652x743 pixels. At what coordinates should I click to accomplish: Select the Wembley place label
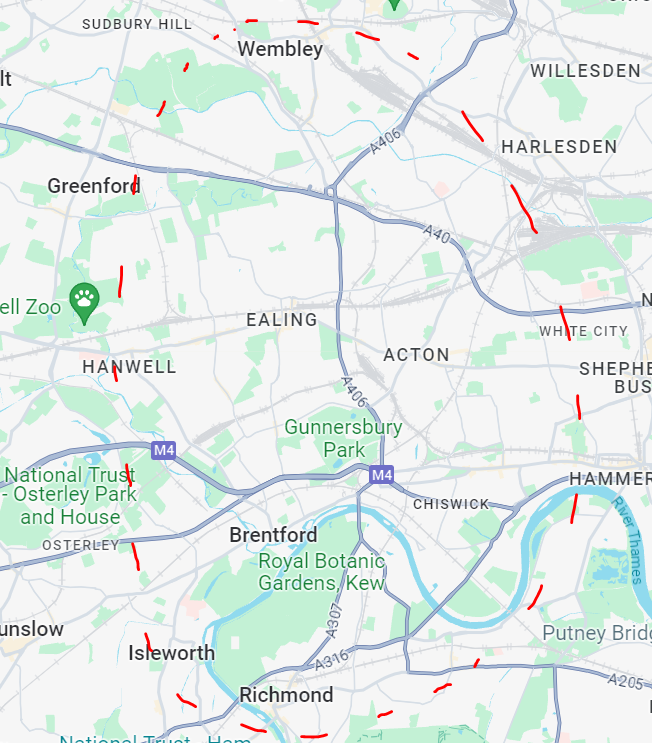pos(280,49)
